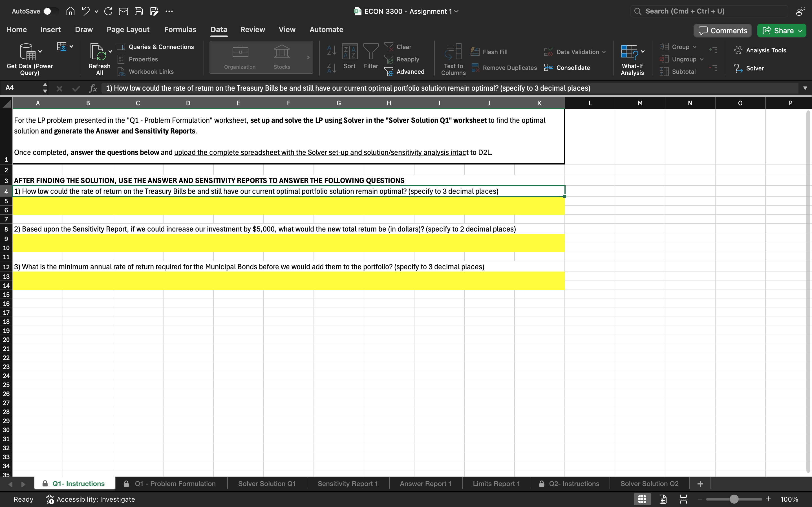
Task: Click the Share button
Action: click(781, 30)
